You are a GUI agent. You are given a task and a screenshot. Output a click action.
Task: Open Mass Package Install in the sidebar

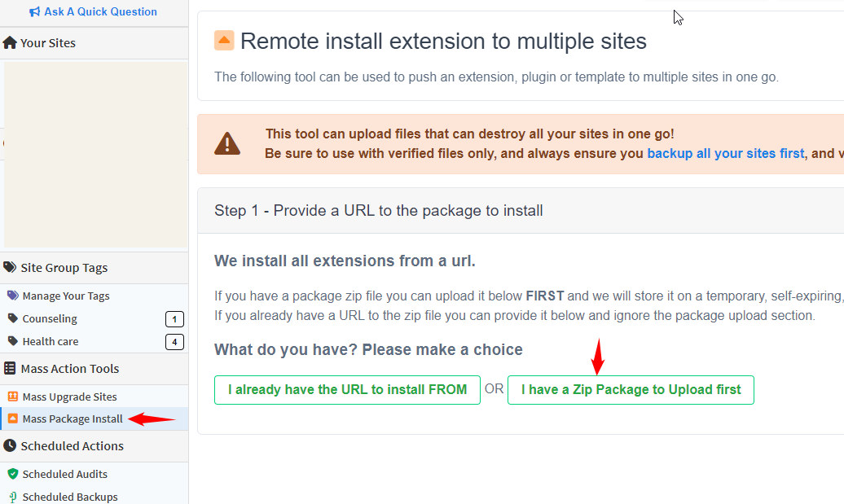click(x=73, y=419)
